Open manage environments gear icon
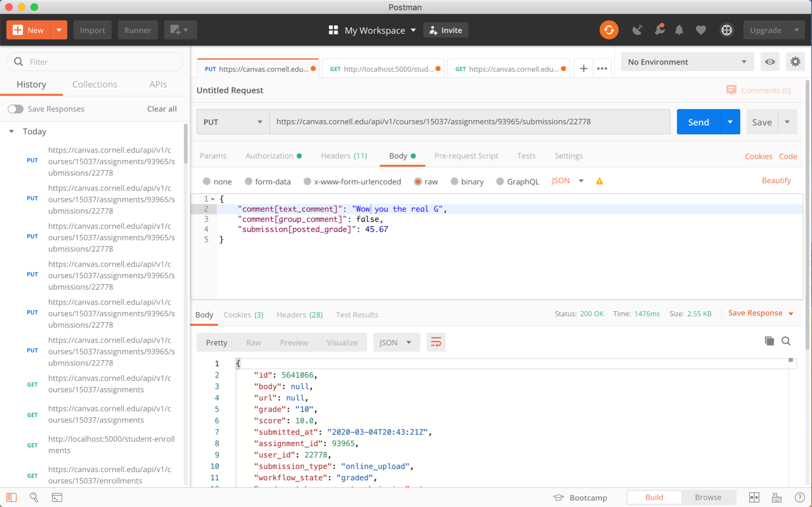This screenshot has height=507, width=812. click(795, 62)
